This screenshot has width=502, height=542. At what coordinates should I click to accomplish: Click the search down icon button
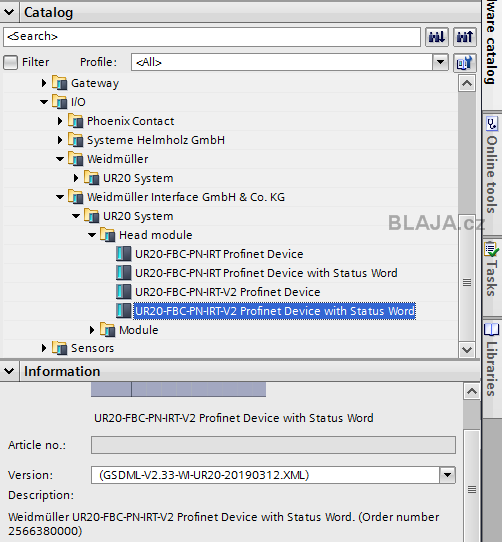[436, 37]
